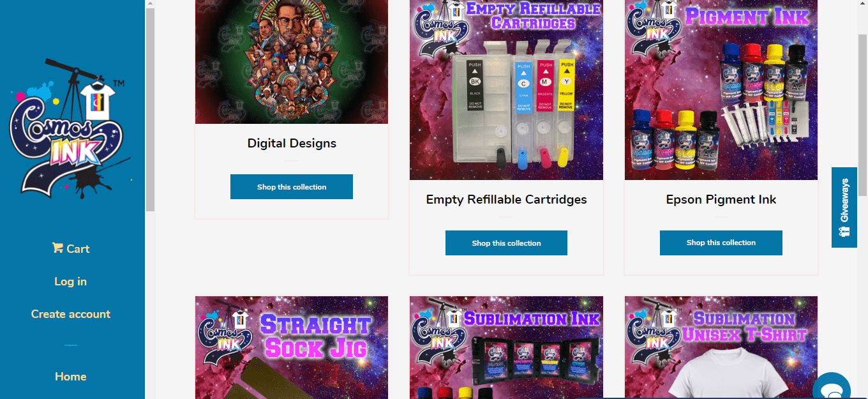Click the Cosmos Ink sidebar logo
The height and width of the screenshot is (399, 868).
tap(70, 128)
